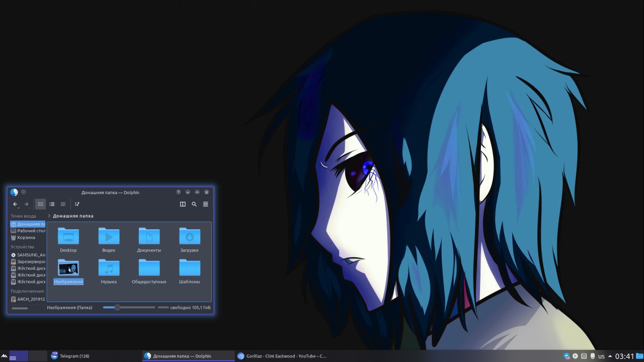This screenshot has height=362, width=644.
Task: Switch Dolphin to details view mode
Action: click(x=63, y=204)
